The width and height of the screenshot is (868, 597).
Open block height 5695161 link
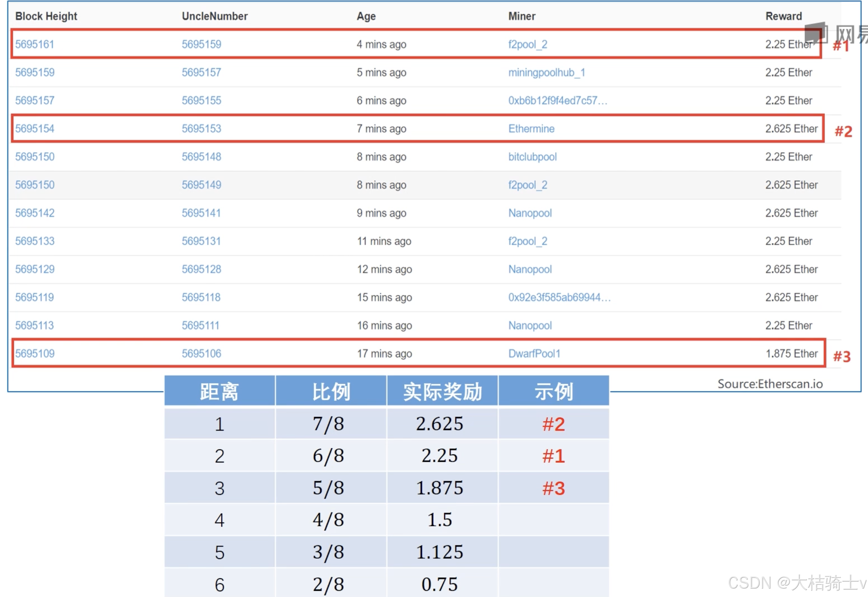click(x=34, y=44)
